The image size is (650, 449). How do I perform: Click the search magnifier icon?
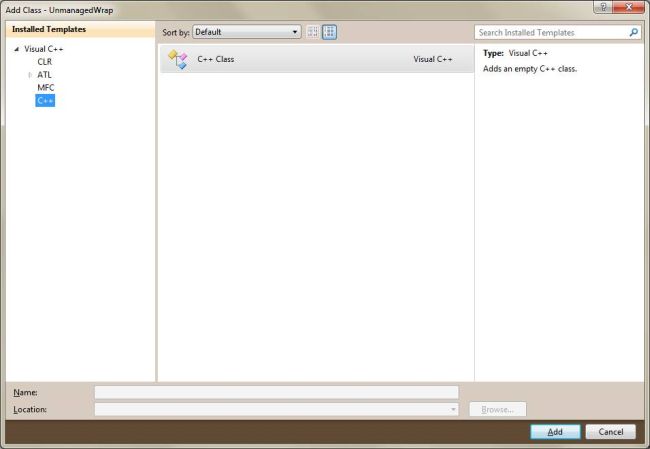[633, 32]
